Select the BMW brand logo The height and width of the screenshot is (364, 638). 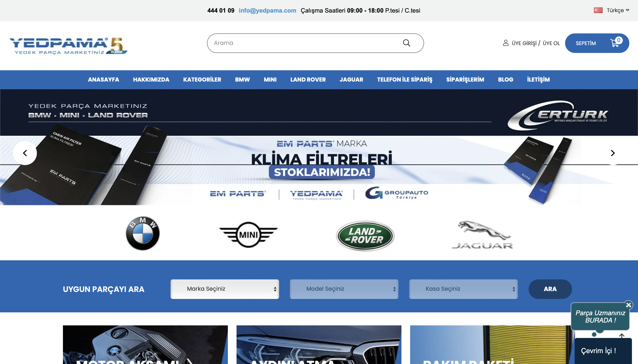pos(143,233)
